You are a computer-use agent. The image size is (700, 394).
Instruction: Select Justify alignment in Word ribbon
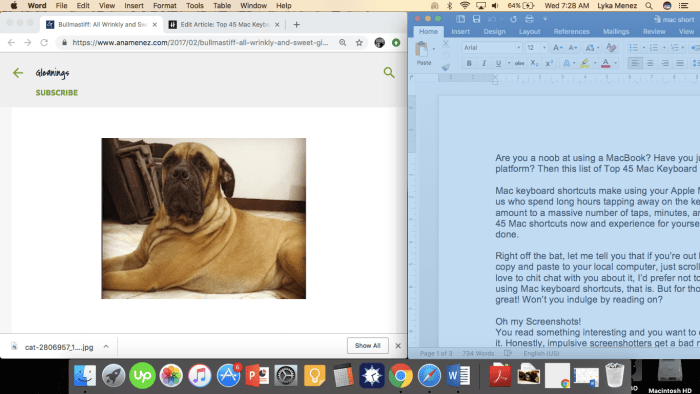[x=679, y=63]
